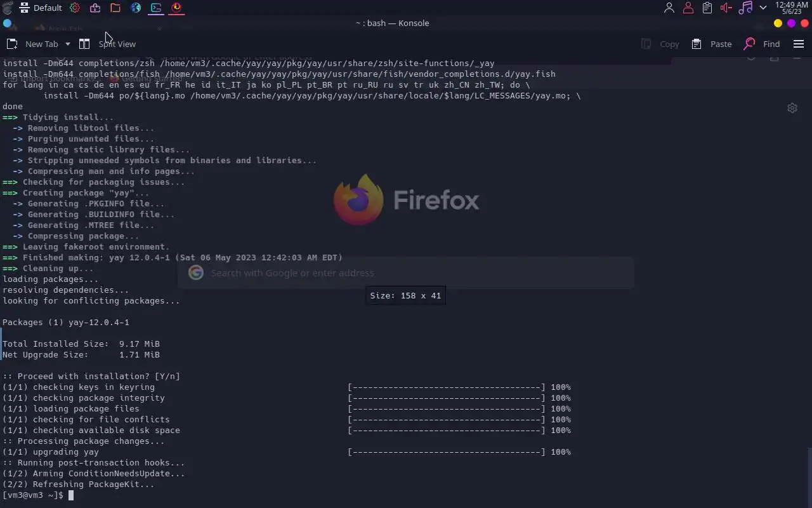Launch System Settings from the panel
The image size is (812, 508).
(75, 8)
